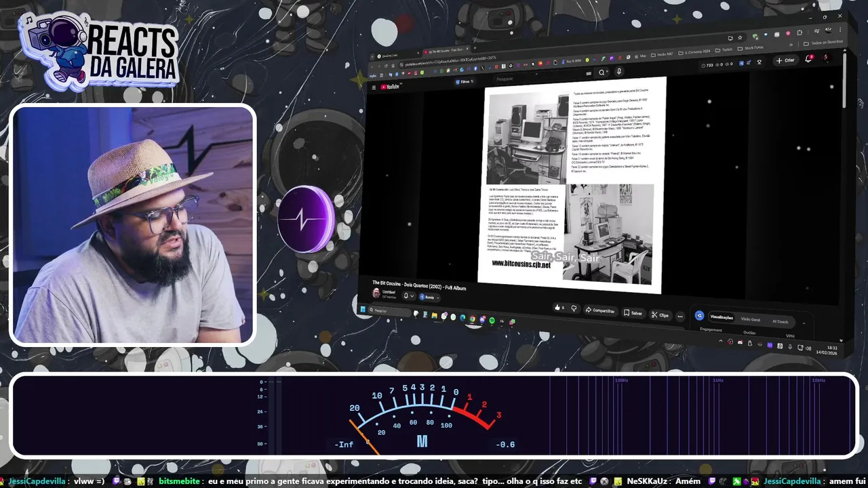The width and height of the screenshot is (868, 488).
Task: Open the Twitch bookmark folder
Action: pyautogui.click(x=724, y=49)
